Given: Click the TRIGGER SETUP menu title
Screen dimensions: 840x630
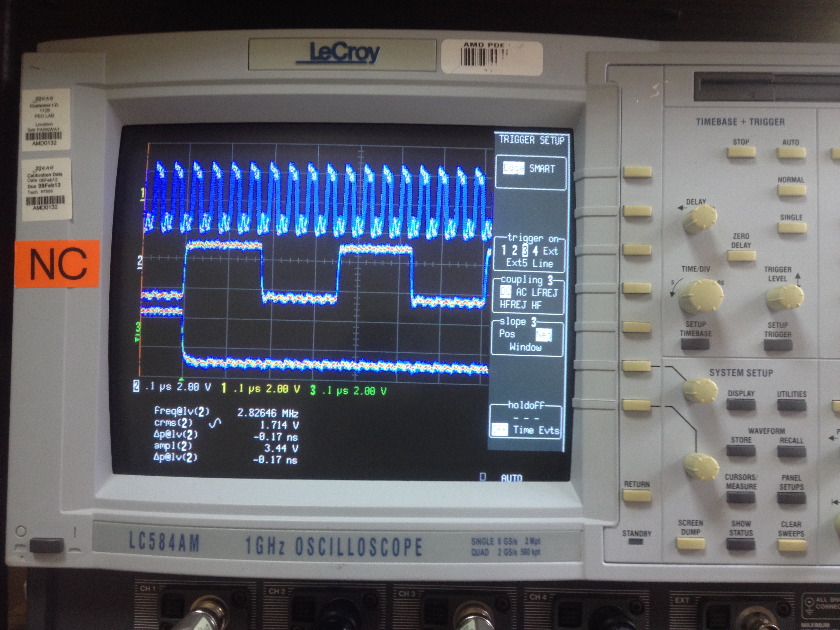Looking at the screenshot, I should (532, 140).
